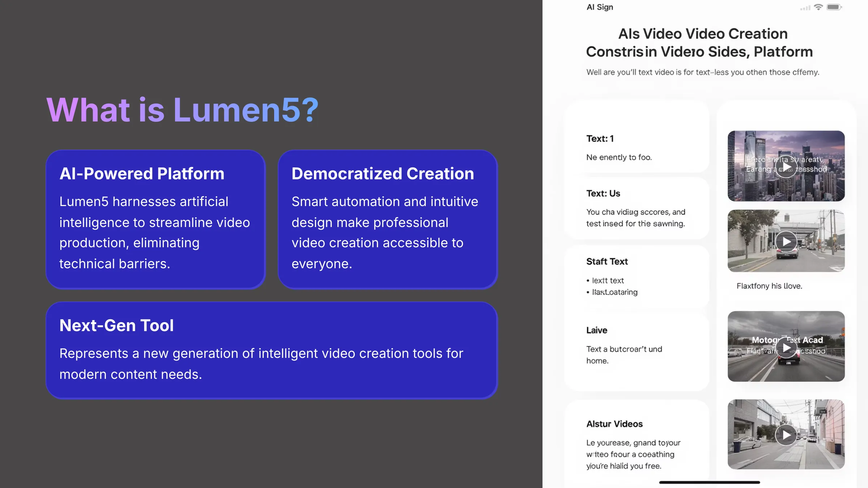Screen dimensions: 868x488
Task: Click the 'What is Lumen5?' heading
Action: click(183, 110)
